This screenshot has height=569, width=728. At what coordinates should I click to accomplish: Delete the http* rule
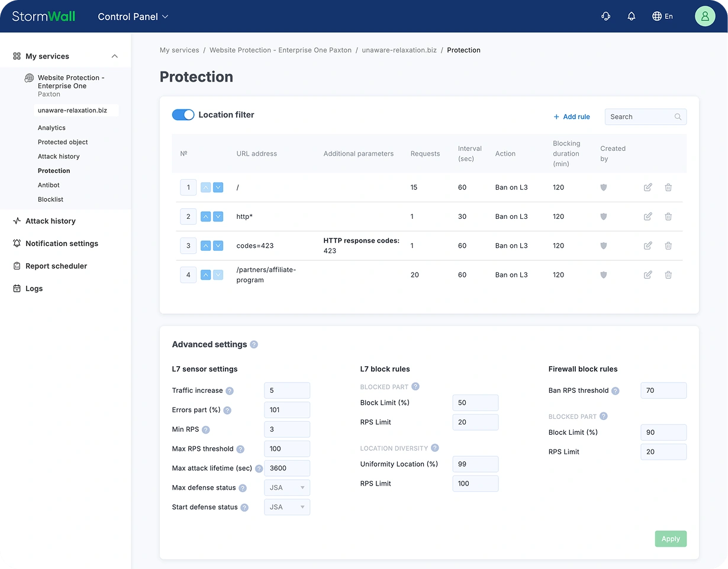coord(668,216)
